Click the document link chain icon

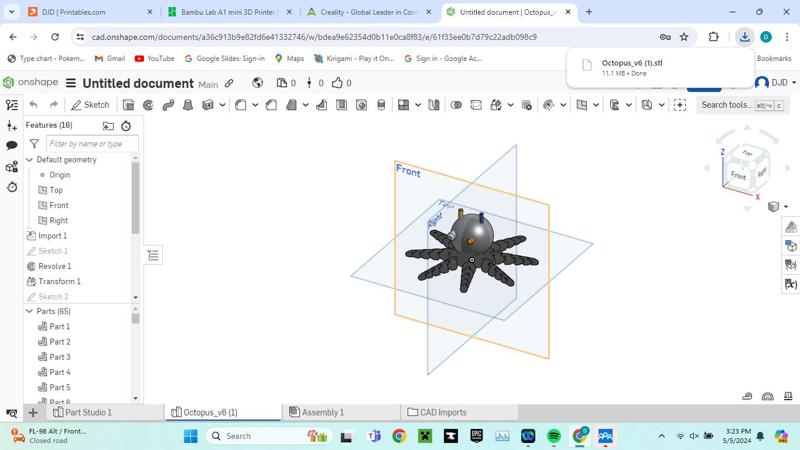coord(229,83)
